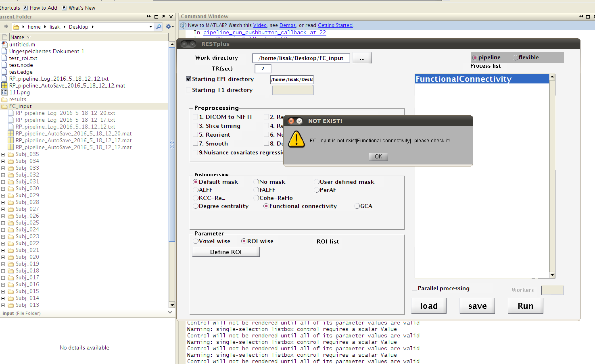Click the info icon in the Command Window banner
This screenshot has height=364, width=595.
tap(183, 25)
